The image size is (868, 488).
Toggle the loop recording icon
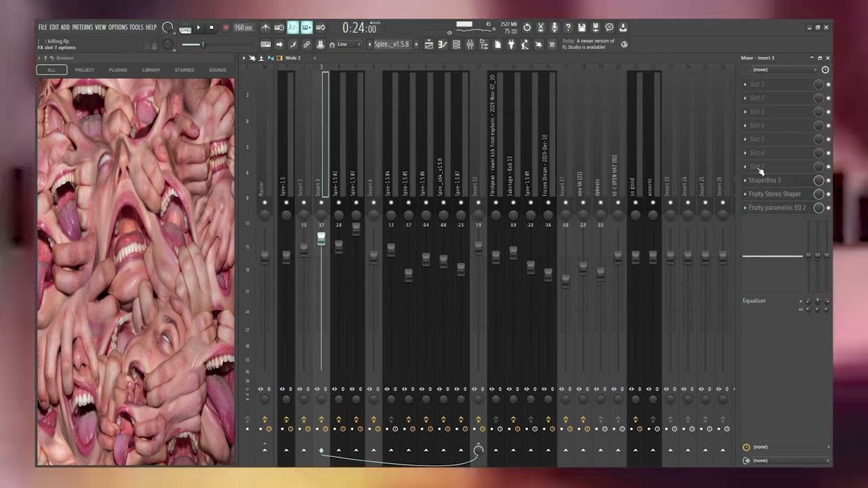point(321,27)
